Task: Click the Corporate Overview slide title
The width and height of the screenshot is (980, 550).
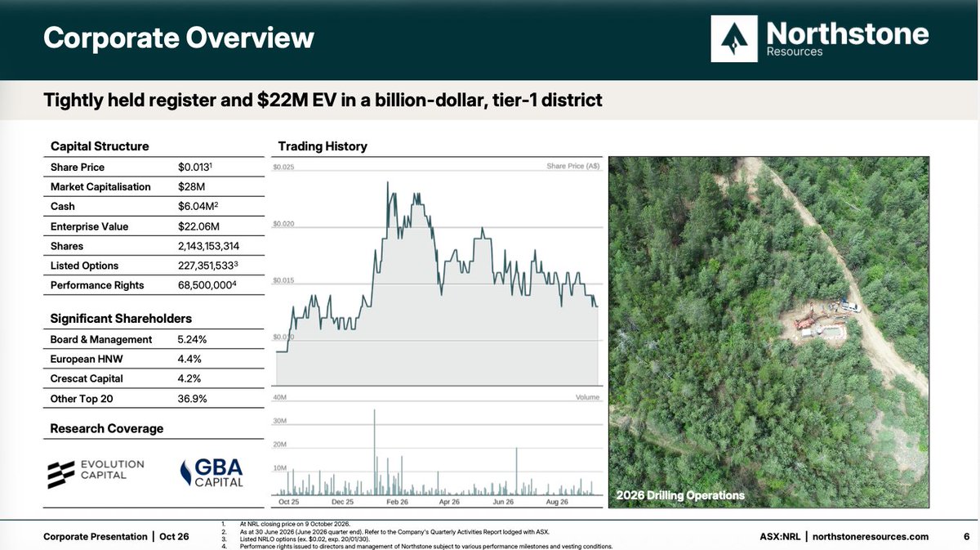Action: (178, 38)
